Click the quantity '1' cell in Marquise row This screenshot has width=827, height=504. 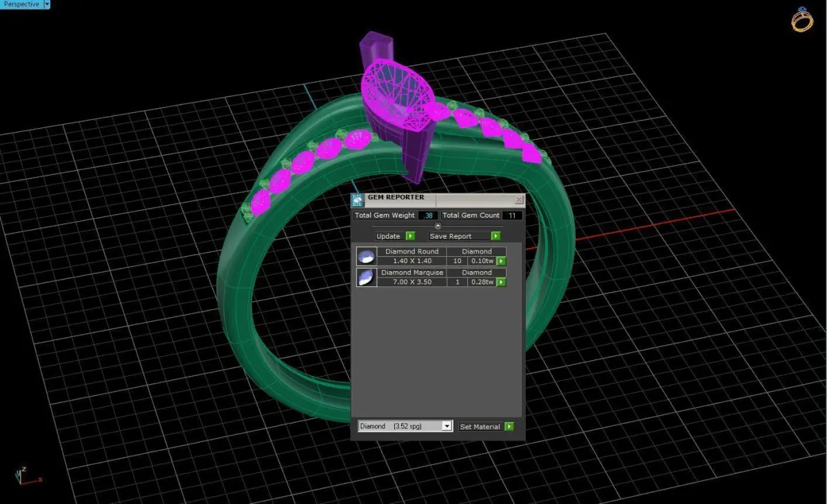click(x=458, y=282)
